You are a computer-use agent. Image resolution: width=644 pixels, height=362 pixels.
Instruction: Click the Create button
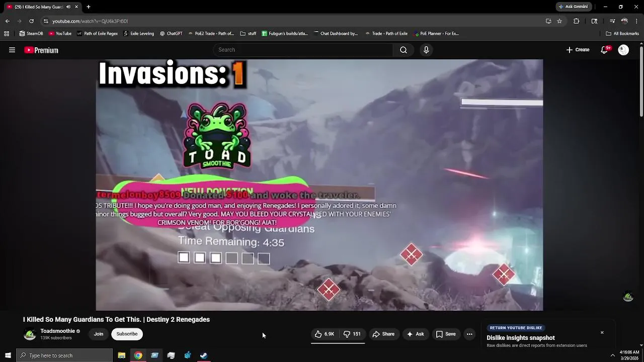click(x=578, y=50)
